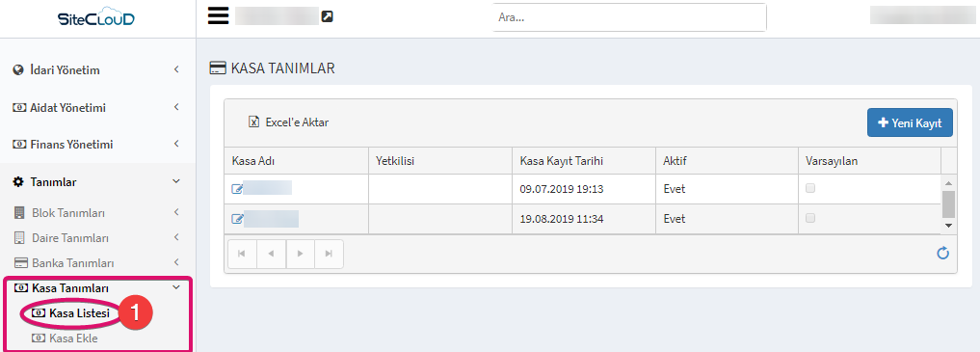This screenshot has width=980, height=352.
Task: Click the money icon beside Kasa Ekle
Action: click(x=39, y=338)
